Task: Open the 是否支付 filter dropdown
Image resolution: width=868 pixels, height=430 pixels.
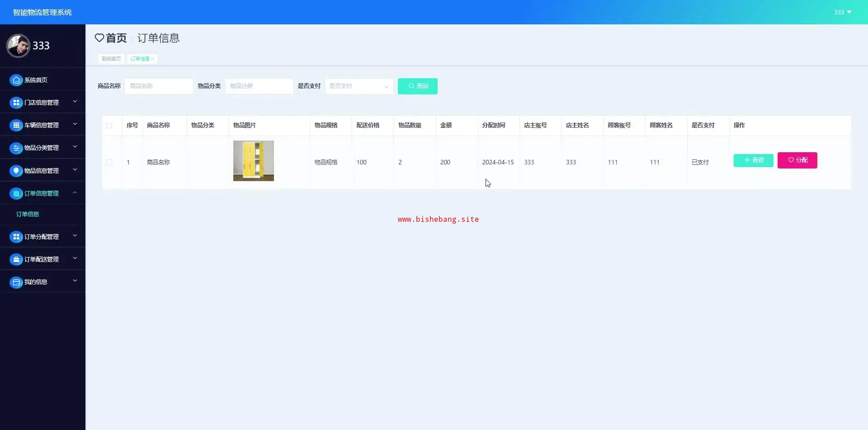Action: click(359, 86)
